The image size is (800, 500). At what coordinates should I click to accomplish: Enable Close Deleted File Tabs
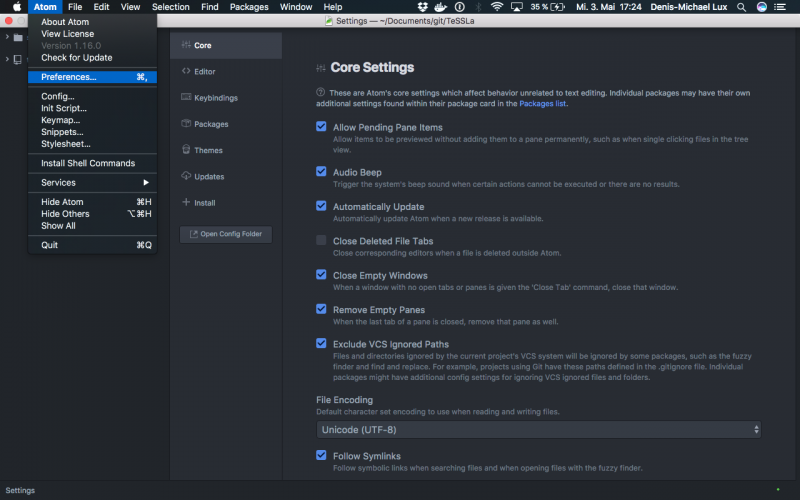coord(321,240)
